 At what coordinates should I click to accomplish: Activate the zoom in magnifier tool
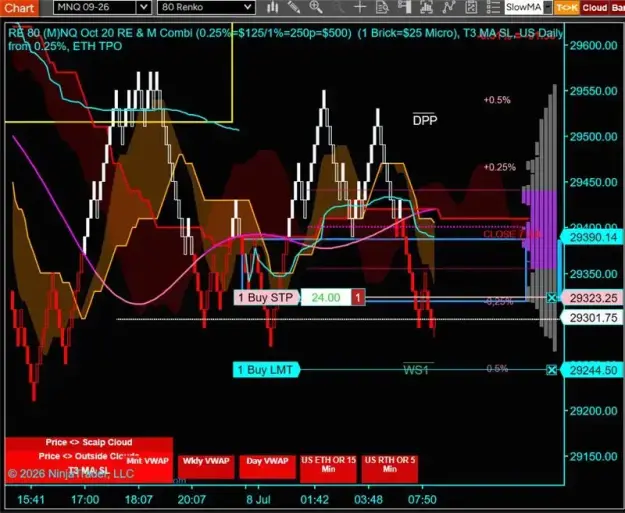click(316, 7)
